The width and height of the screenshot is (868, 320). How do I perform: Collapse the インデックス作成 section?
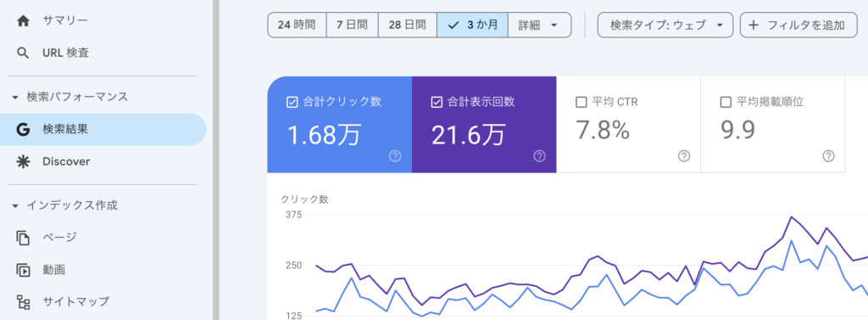coord(15,206)
